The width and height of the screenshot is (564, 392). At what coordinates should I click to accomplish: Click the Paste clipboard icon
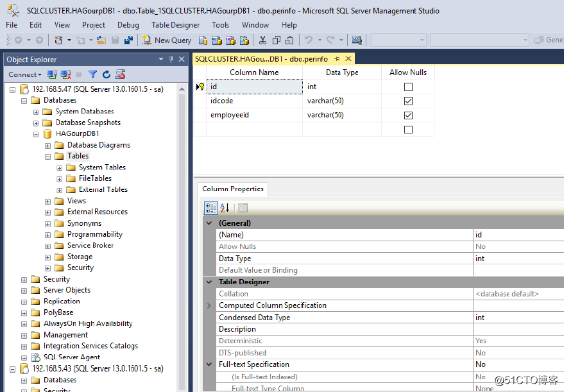pyautogui.click(x=289, y=40)
